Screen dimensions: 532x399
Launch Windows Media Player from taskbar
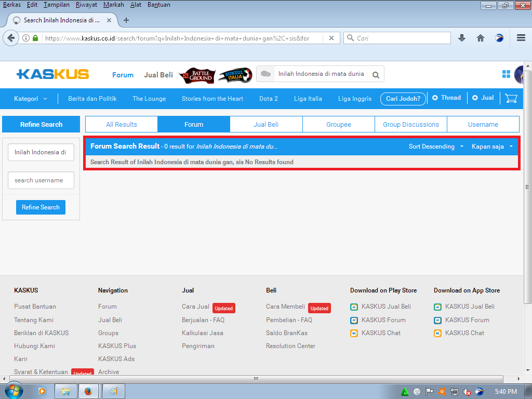pyautogui.click(x=42, y=392)
